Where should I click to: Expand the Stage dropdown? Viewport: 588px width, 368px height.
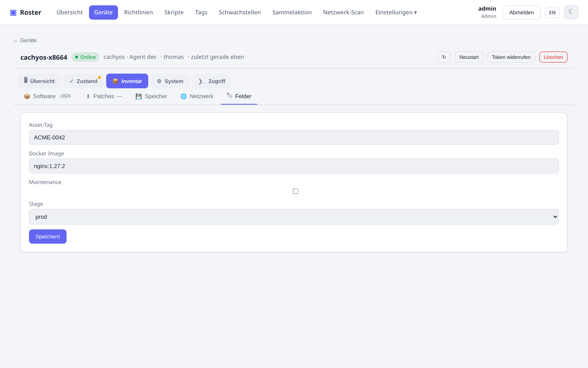point(294,217)
